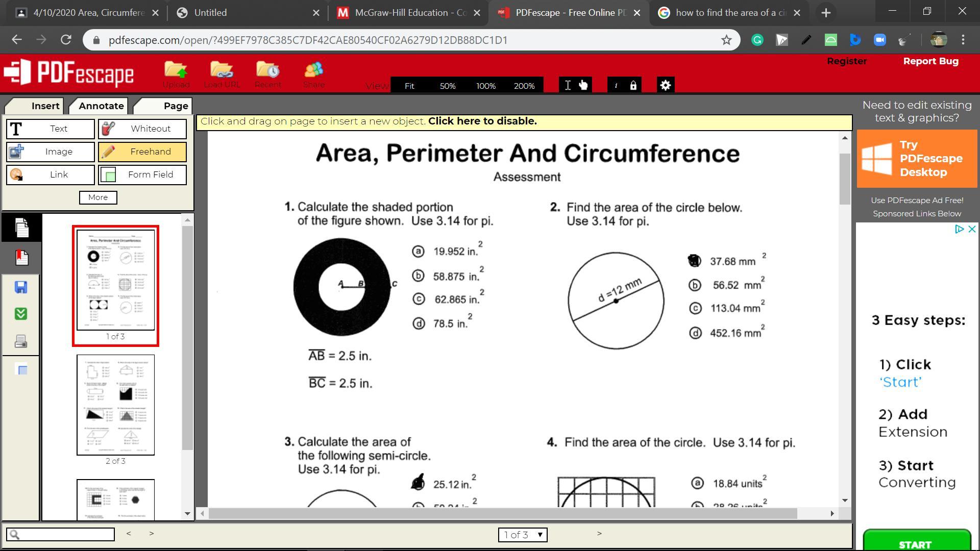980x551 pixels.
Task: Open the page 2 of 3 thumbnail
Action: (x=115, y=405)
